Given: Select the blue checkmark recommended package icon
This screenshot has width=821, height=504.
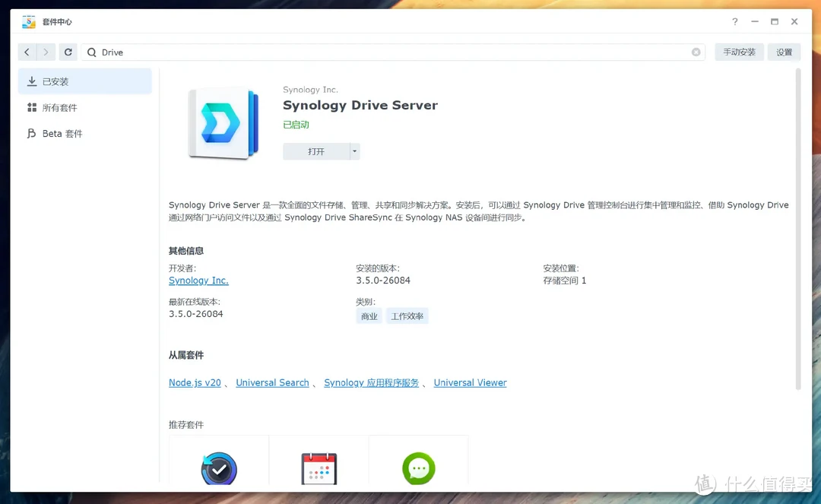Looking at the screenshot, I should click(219, 469).
